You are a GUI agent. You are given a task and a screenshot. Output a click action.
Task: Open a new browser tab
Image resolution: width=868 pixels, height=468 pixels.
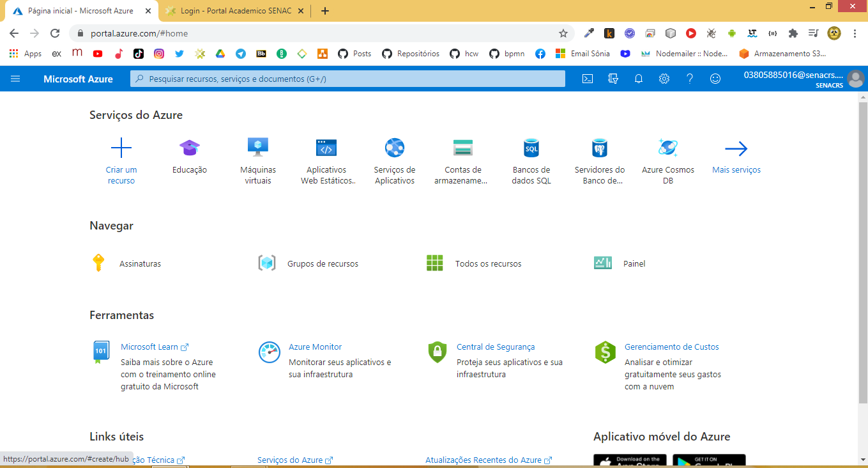pos(325,11)
